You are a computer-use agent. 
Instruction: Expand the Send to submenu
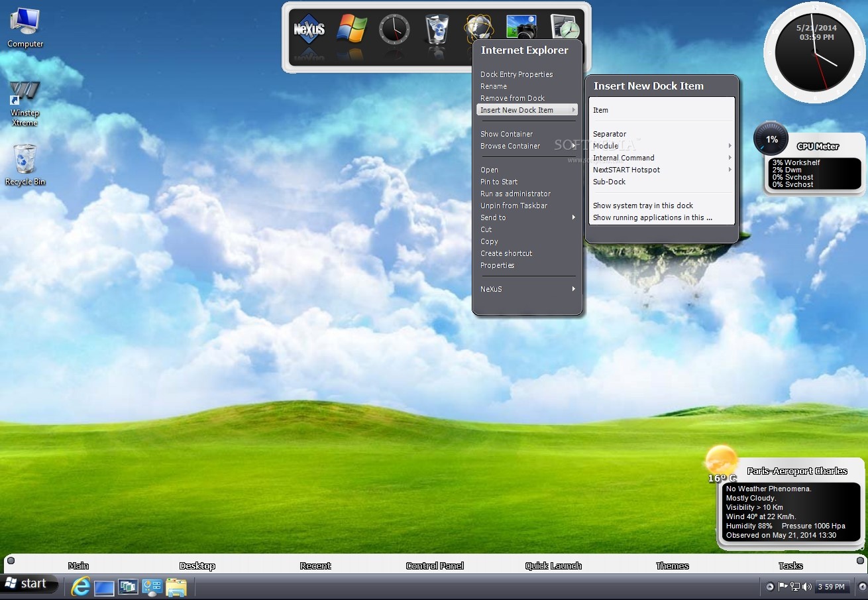pyautogui.click(x=527, y=217)
